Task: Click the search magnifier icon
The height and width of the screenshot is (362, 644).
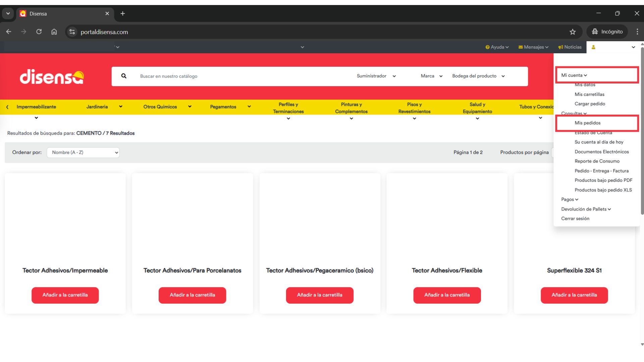Action: pyautogui.click(x=124, y=76)
